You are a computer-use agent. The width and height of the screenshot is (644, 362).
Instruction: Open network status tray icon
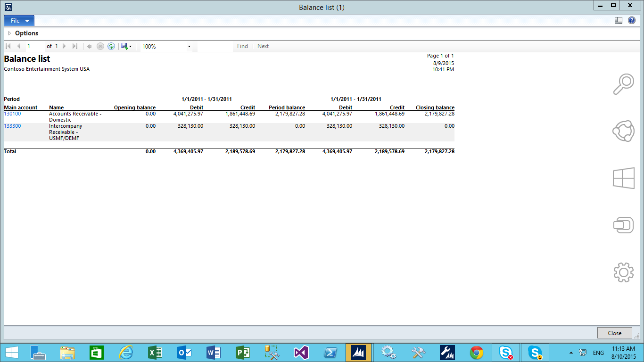(583, 353)
